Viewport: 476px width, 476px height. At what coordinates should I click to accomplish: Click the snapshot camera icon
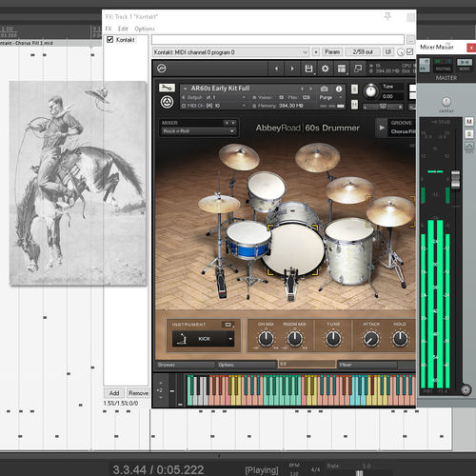click(324, 89)
